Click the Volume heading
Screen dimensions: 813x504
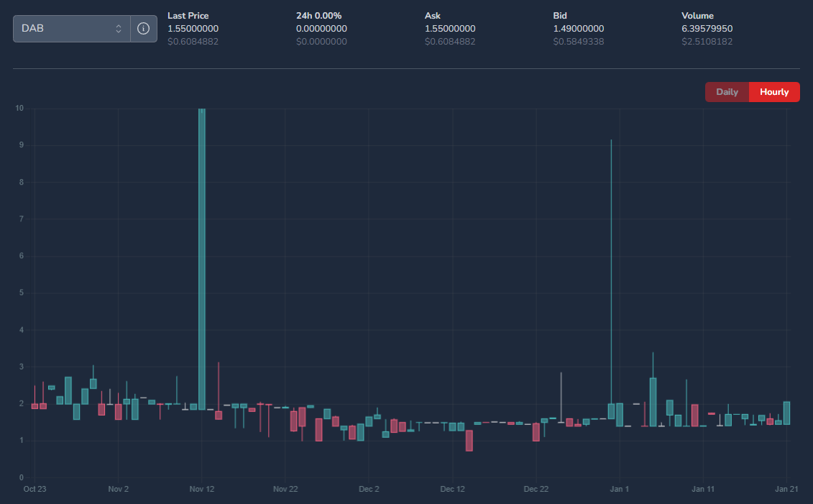click(697, 16)
